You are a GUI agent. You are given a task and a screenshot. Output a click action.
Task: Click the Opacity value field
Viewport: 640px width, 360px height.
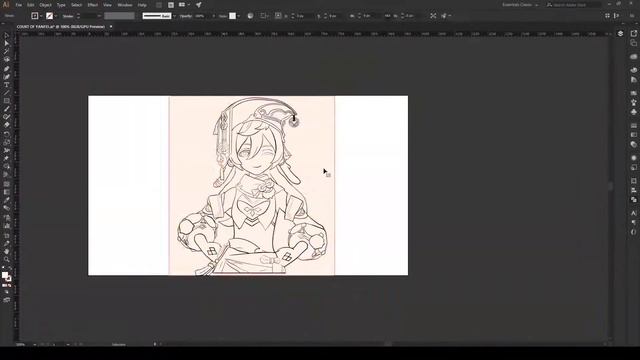(x=202, y=16)
